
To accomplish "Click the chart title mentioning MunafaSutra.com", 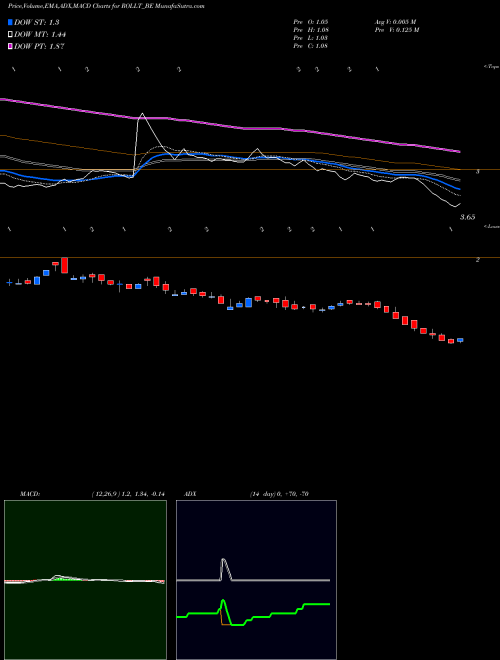I will (106, 7).
